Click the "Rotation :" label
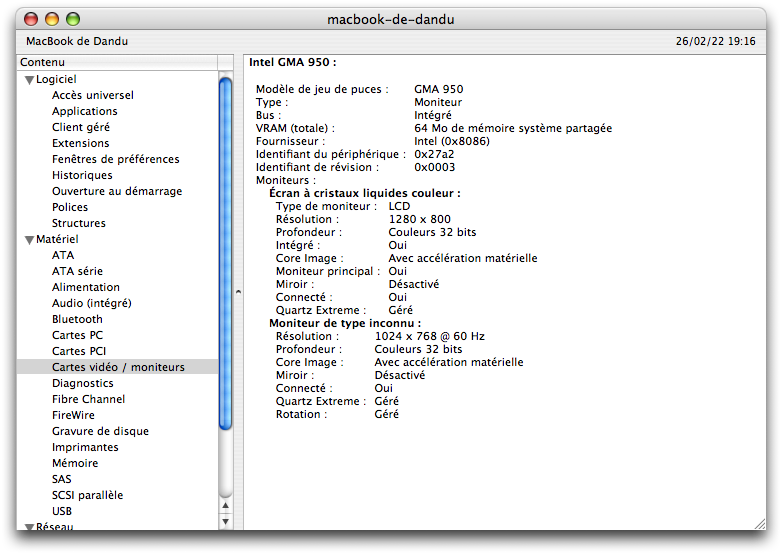The height and width of the screenshot is (554, 782). (301, 414)
